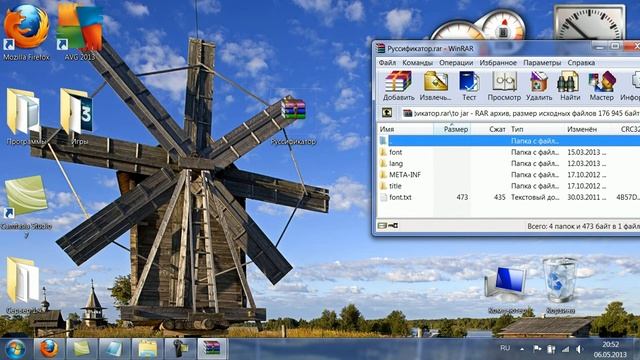This screenshot has height=360, width=640.
Task: Select the folder icon at bottom-left of desktop
Action: tap(24, 285)
